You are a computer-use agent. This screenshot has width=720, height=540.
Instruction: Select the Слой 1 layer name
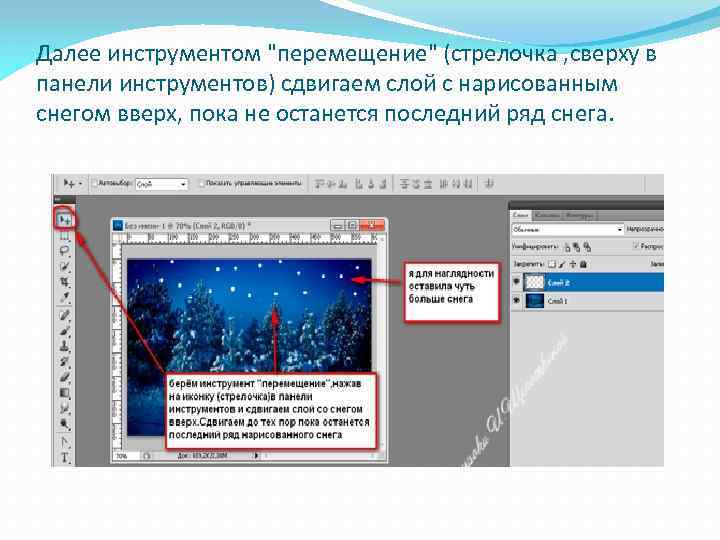557,301
